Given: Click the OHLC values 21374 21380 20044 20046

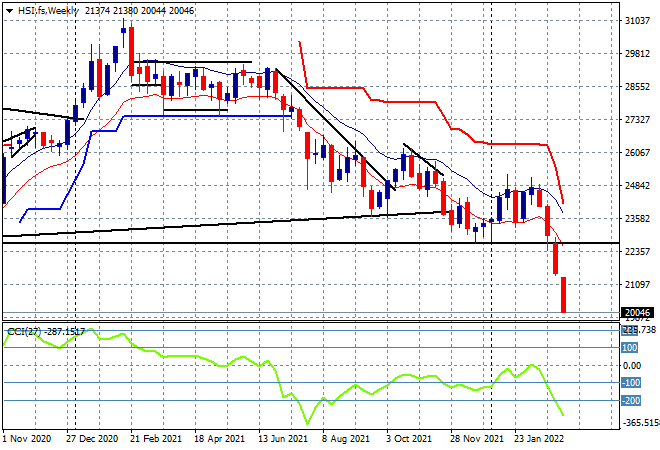Looking at the screenshot, I should pyautogui.click(x=139, y=11).
